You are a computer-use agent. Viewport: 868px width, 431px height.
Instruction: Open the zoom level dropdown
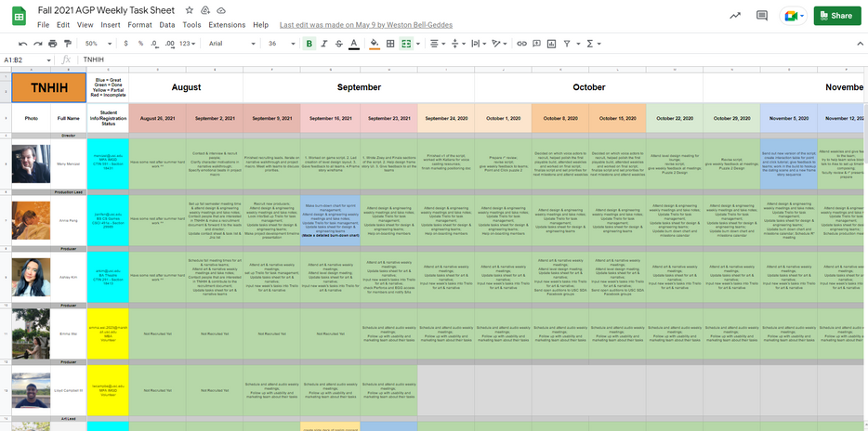click(98, 44)
